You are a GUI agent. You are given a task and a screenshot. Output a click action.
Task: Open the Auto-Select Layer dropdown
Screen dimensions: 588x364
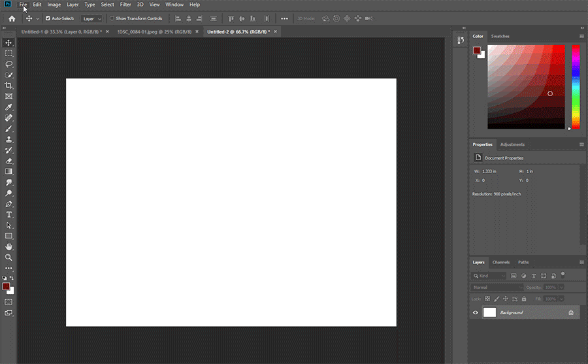tap(91, 18)
